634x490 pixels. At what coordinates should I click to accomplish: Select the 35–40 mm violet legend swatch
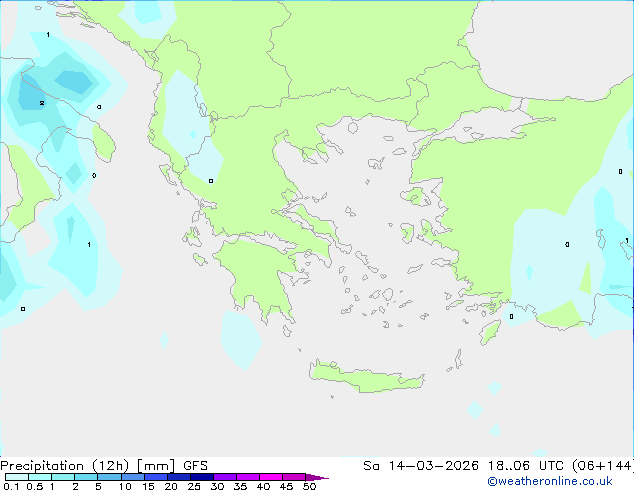point(248,477)
